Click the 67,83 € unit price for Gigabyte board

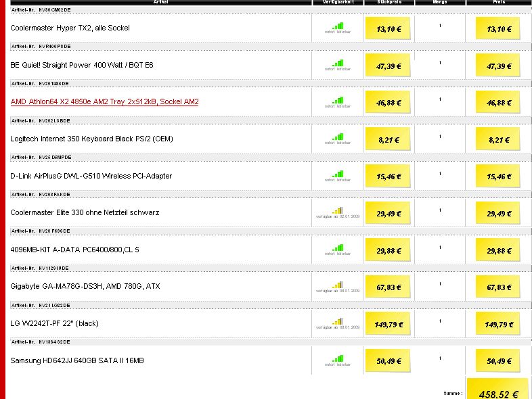(388, 287)
